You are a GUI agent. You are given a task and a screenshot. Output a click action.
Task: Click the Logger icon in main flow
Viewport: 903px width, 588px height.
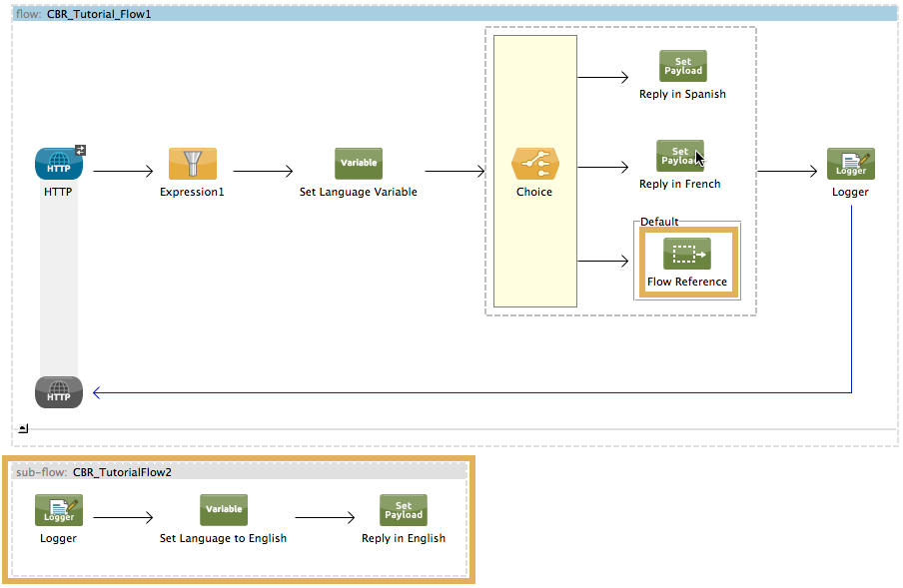850,164
